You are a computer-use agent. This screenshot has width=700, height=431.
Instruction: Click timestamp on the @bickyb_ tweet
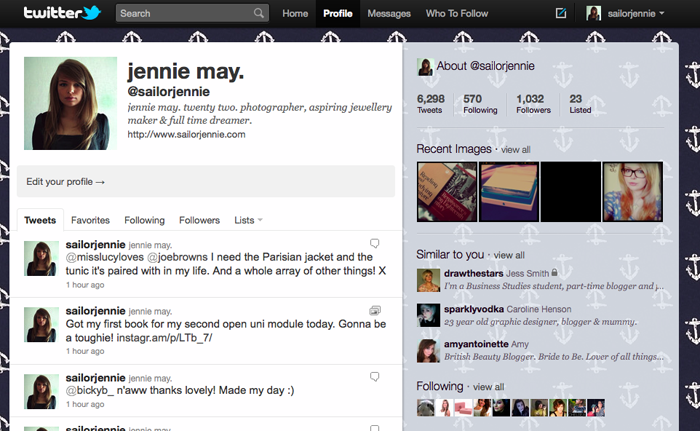point(85,404)
